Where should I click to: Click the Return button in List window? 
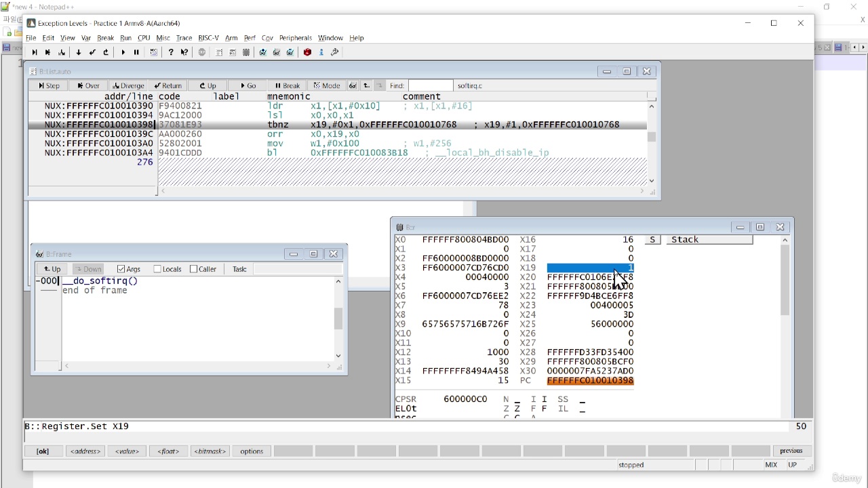[168, 85]
